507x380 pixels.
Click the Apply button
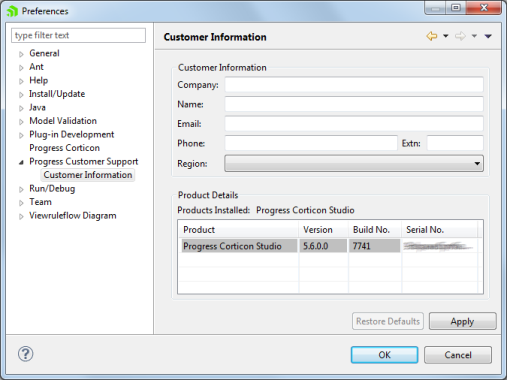463,321
